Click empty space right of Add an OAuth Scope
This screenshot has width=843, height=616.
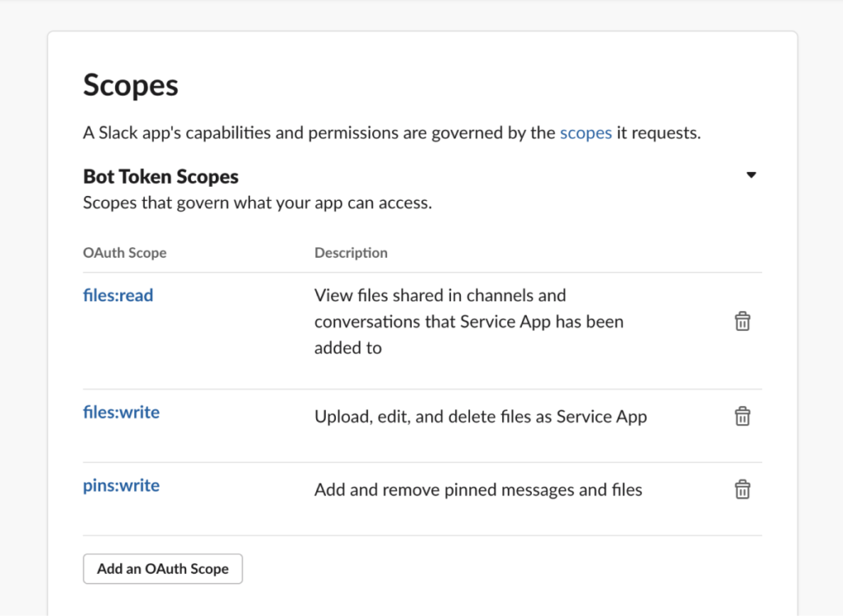pyautogui.click(x=494, y=568)
